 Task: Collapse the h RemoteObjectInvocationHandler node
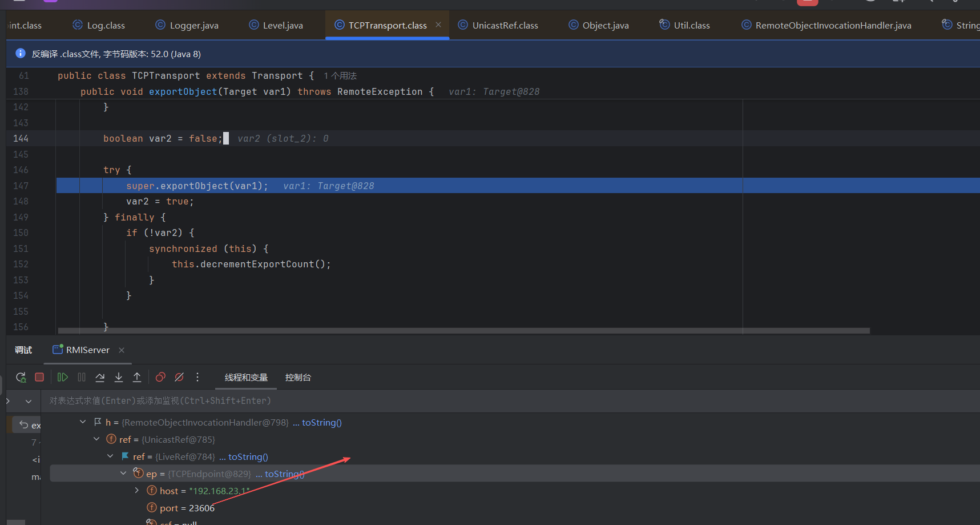[x=83, y=422]
